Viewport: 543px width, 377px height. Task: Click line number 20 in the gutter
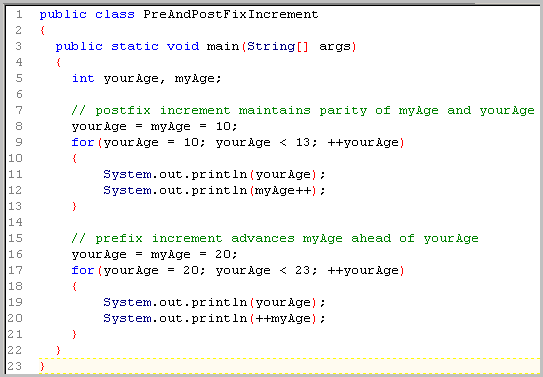point(15,318)
